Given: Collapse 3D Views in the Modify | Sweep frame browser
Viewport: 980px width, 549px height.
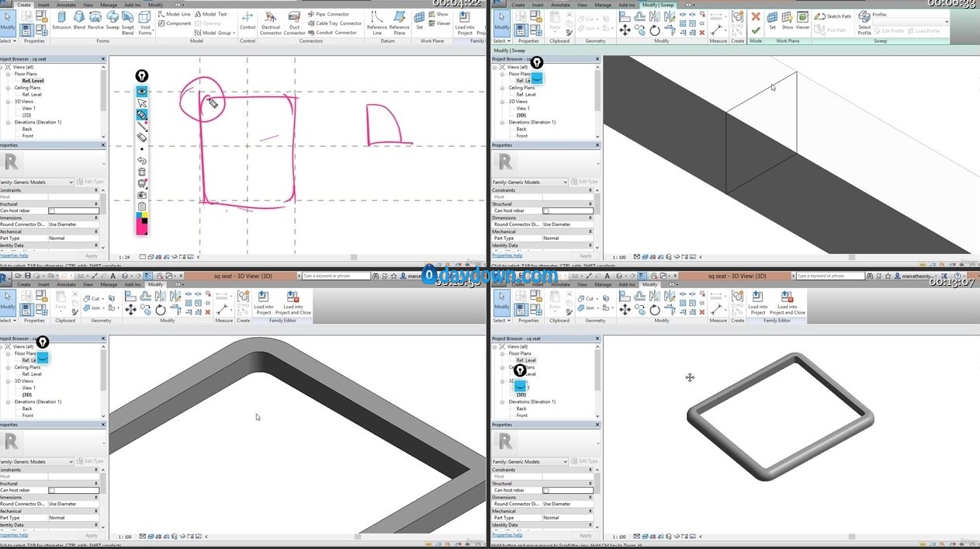Looking at the screenshot, I should click(504, 102).
